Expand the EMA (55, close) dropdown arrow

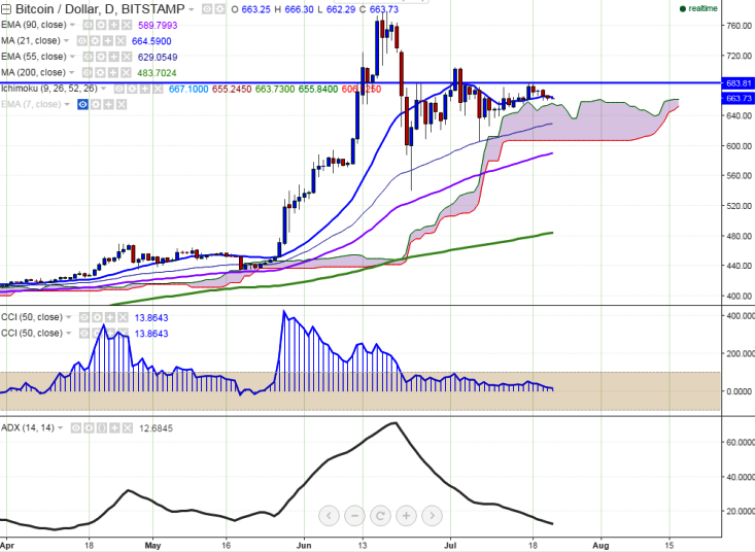click(x=73, y=57)
